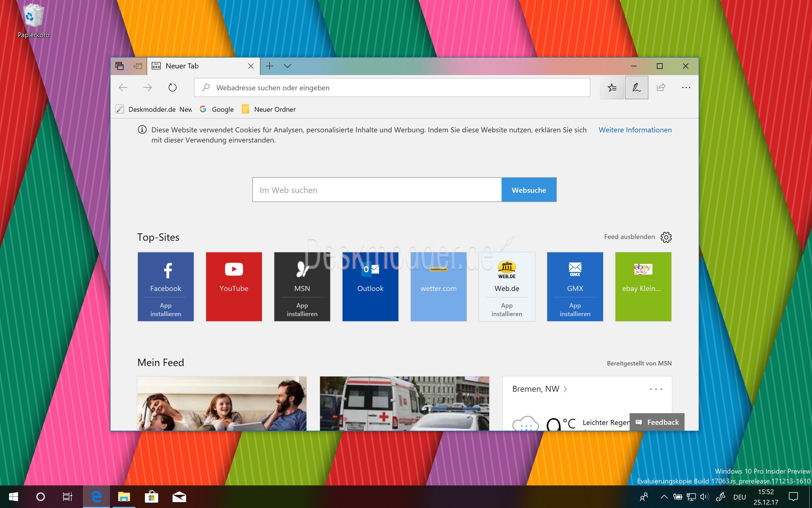Click the Feedback button
Viewport: 812px width, 508px height.
click(x=657, y=422)
